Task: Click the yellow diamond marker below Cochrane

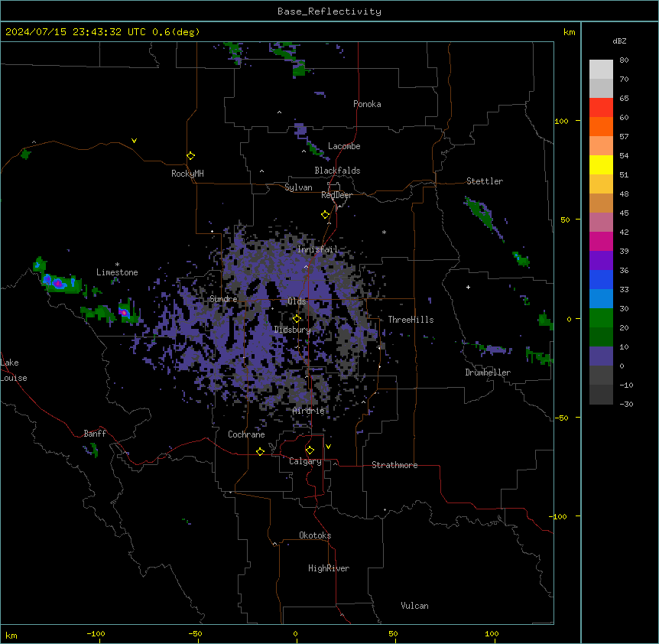Action: coord(260,451)
